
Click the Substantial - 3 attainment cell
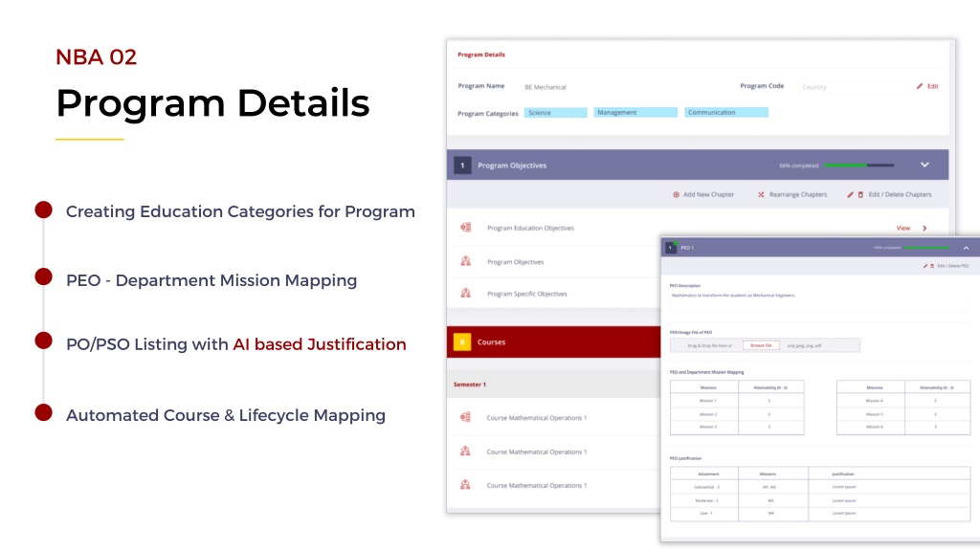coord(704,487)
